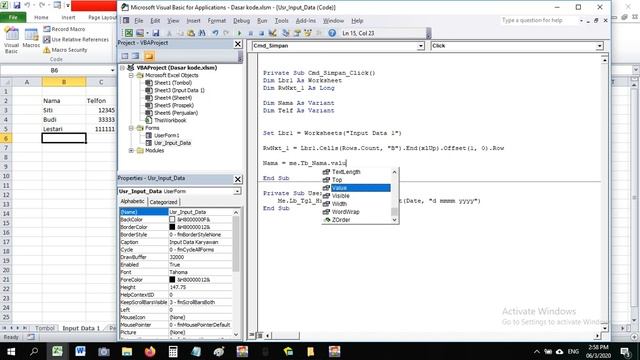Click Visual Basic icon in Excel ribbon

point(11,41)
